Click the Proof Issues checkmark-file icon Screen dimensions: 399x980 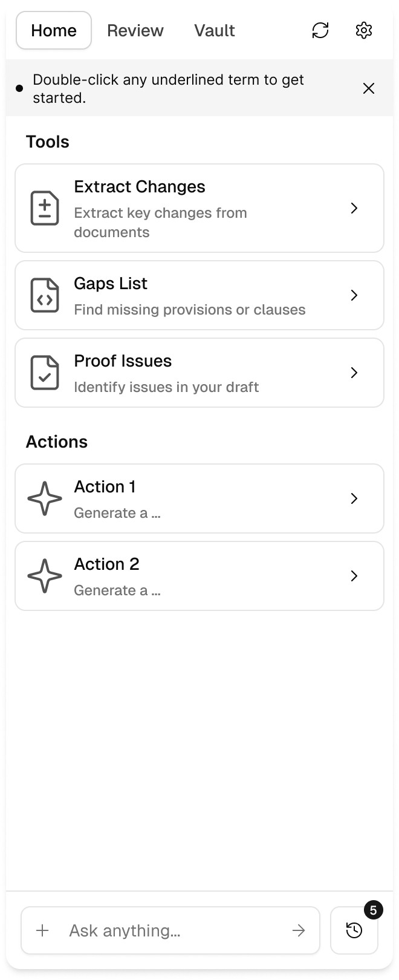[45, 373]
